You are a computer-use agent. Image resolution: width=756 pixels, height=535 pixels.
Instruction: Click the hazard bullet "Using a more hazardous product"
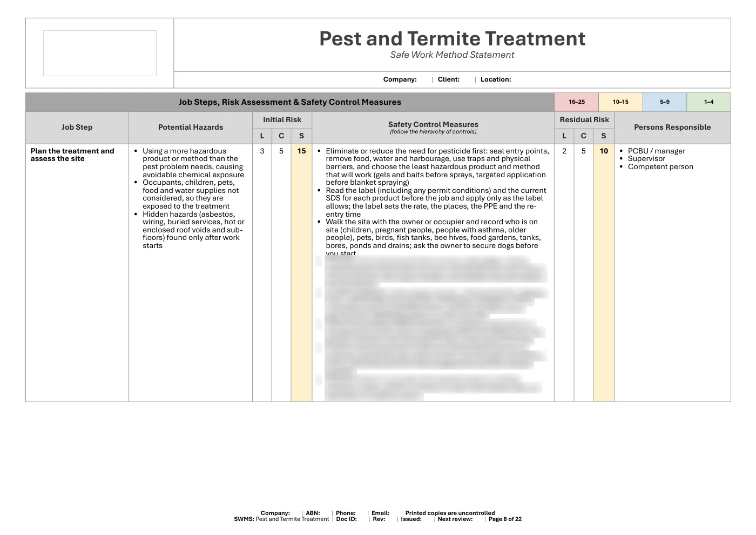(x=193, y=163)
